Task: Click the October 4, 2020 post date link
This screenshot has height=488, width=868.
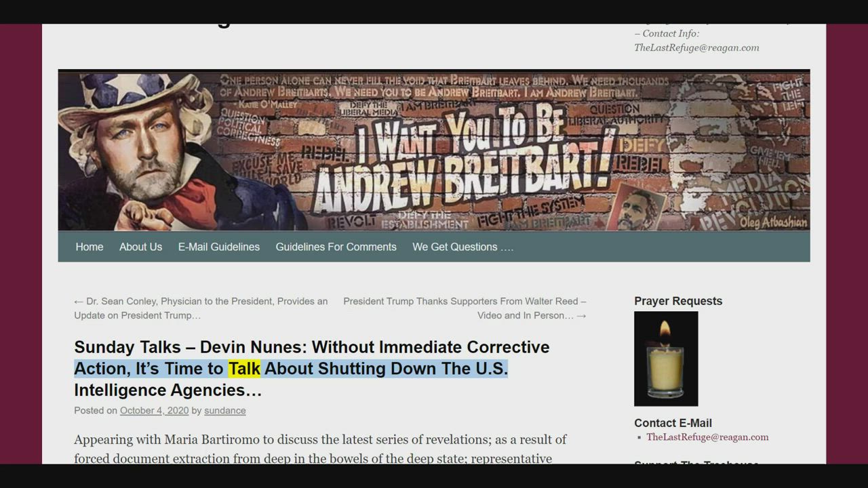Action: [x=154, y=411]
